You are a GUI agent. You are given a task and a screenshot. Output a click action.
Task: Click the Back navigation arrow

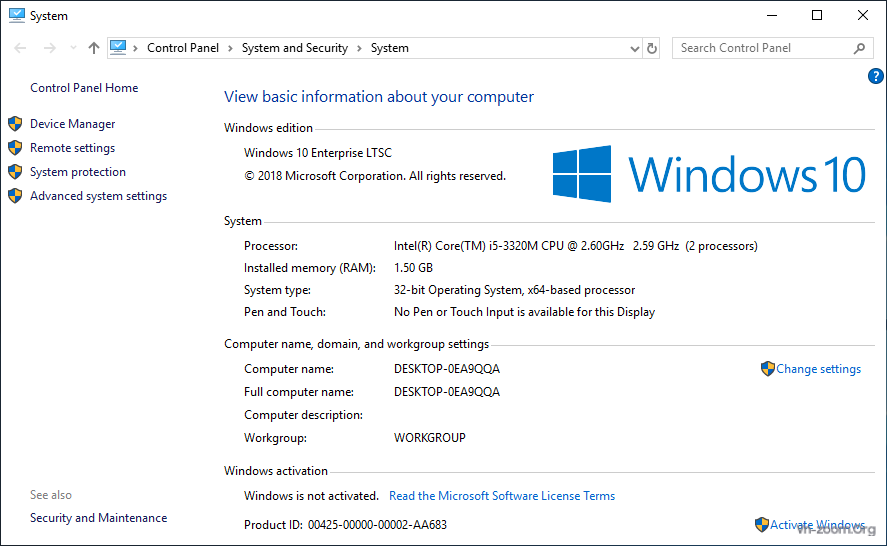point(20,48)
